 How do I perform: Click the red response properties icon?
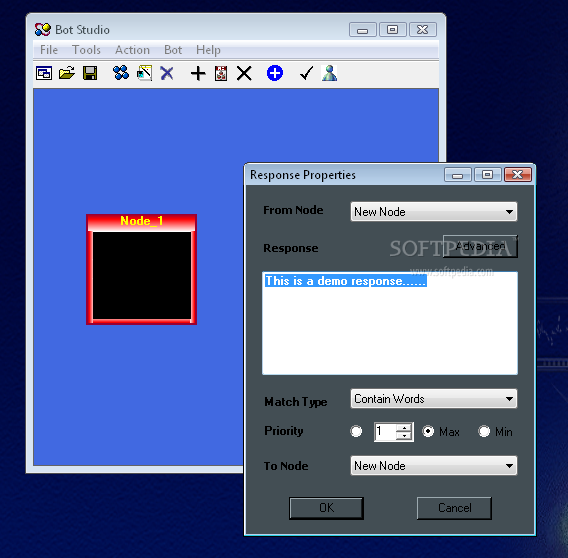pyautogui.click(x=221, y=74)
